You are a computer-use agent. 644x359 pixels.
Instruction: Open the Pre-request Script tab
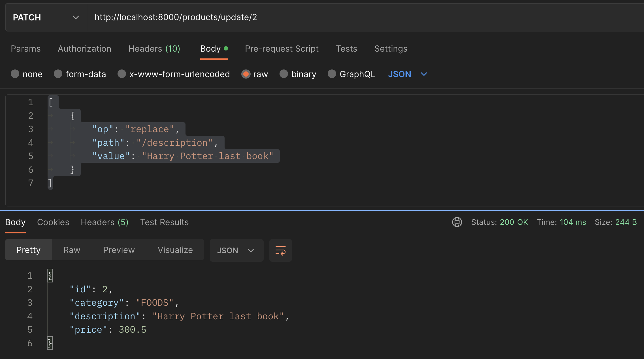282,49
